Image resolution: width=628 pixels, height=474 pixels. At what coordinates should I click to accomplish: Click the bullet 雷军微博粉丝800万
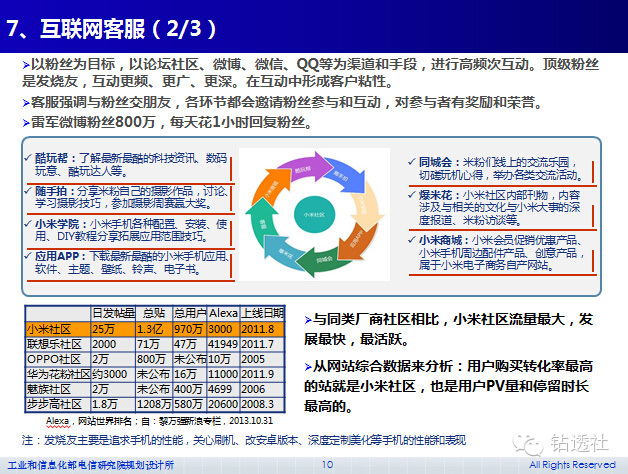pos(167,122)
